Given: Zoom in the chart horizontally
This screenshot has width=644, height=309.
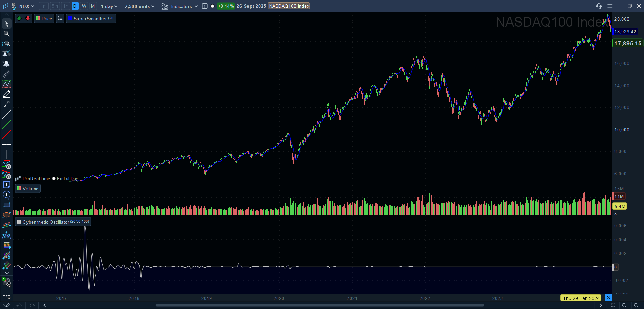Looking at the screenshot, I should coord(637,305).
